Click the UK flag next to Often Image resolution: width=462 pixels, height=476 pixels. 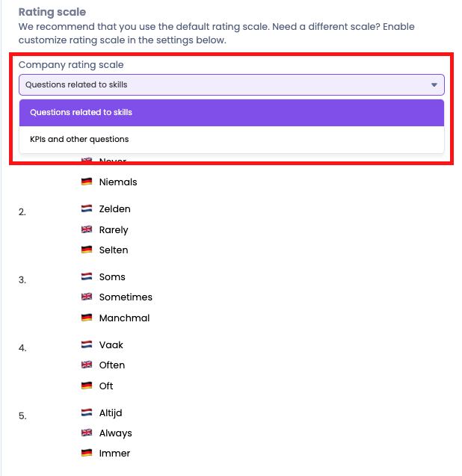click(87, 365)
